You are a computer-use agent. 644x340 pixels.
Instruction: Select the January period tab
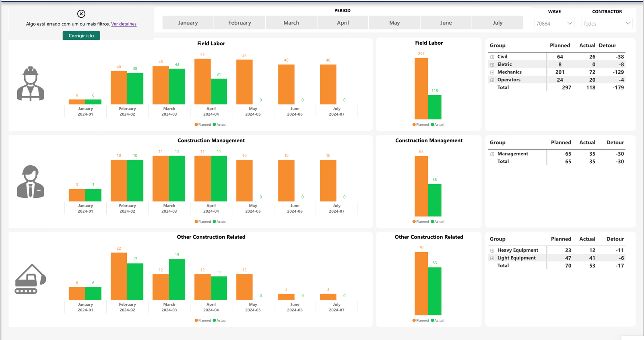pos(188,23)
